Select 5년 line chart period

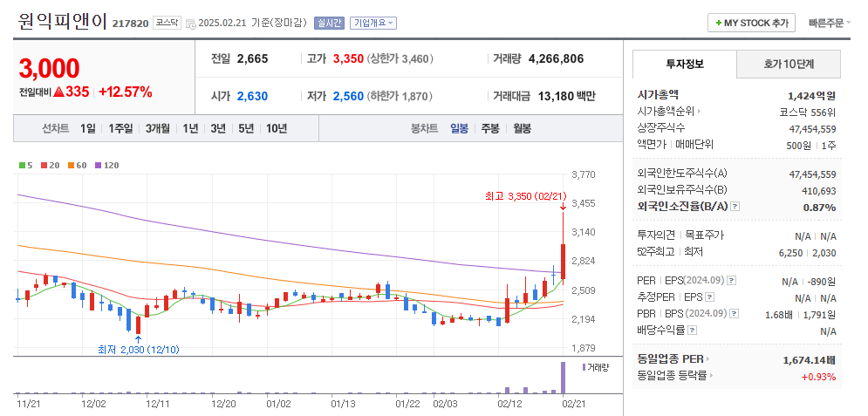coord(246,128)
